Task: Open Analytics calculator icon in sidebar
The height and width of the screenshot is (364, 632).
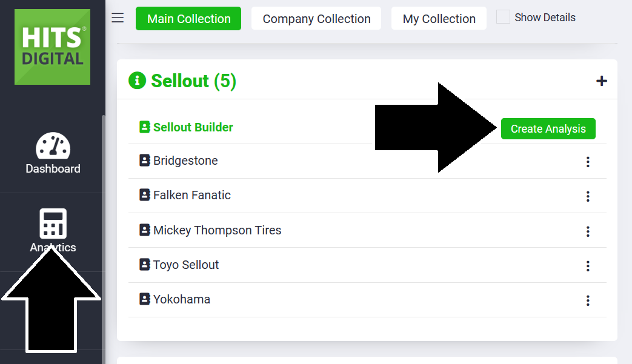Action: 53,223
